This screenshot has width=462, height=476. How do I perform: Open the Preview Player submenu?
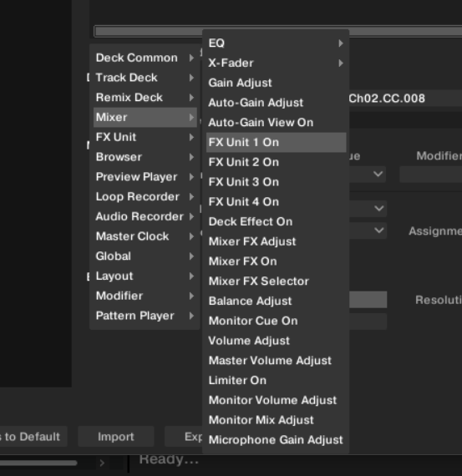pyautogui.click(x=145, y=177)
